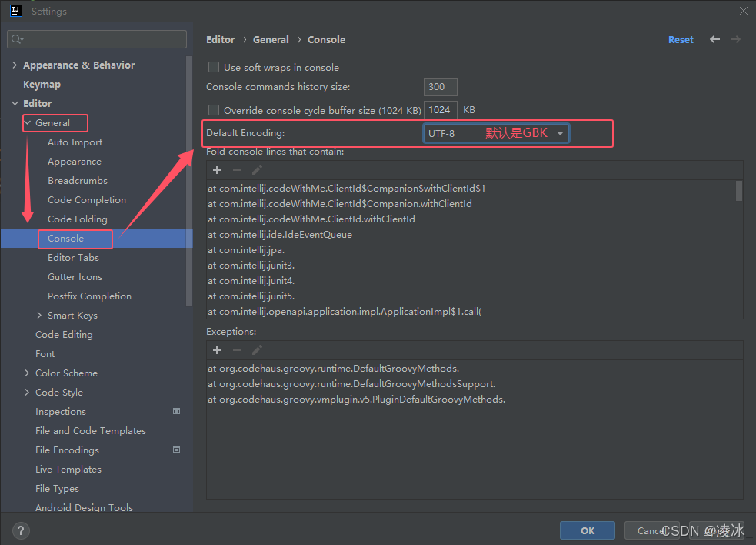Screen dimensions: 756x545
Task: Select the ClientId$Companion.withClientId fold line
Action: coord(340,204)
